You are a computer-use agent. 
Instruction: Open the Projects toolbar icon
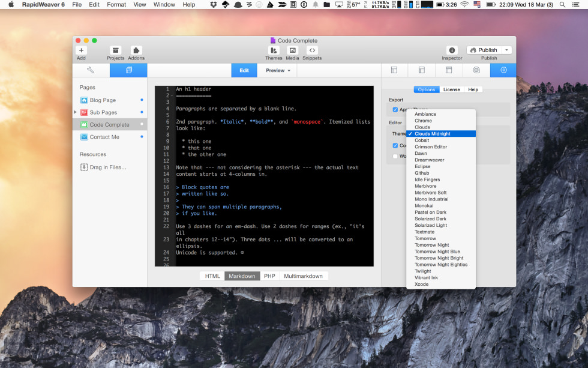point(115,50)
